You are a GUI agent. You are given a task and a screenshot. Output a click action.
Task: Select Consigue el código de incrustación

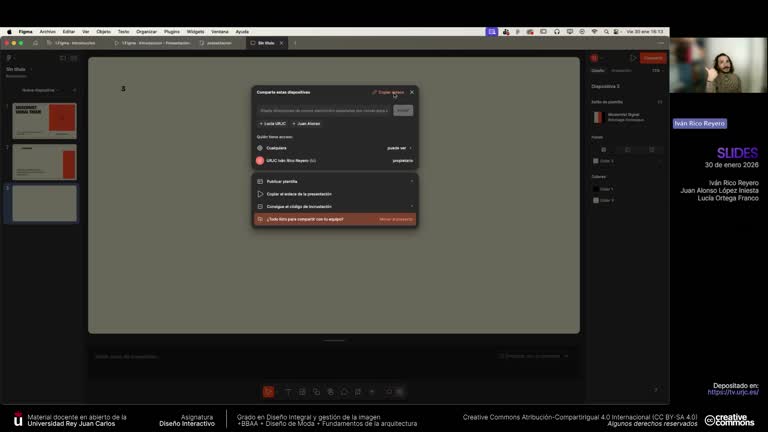(335, 207)
